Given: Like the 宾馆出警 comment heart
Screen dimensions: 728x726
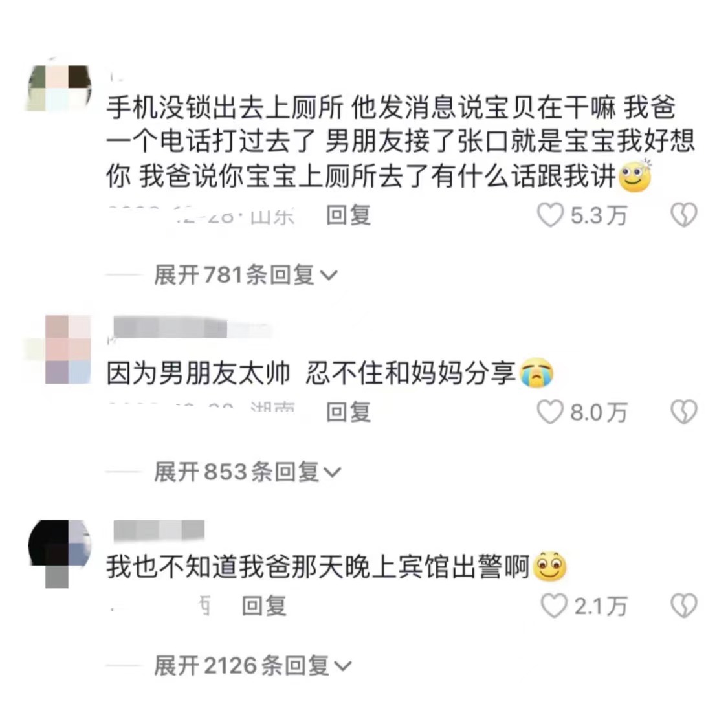Looking at the screenshot, I should tap(553, 606).
